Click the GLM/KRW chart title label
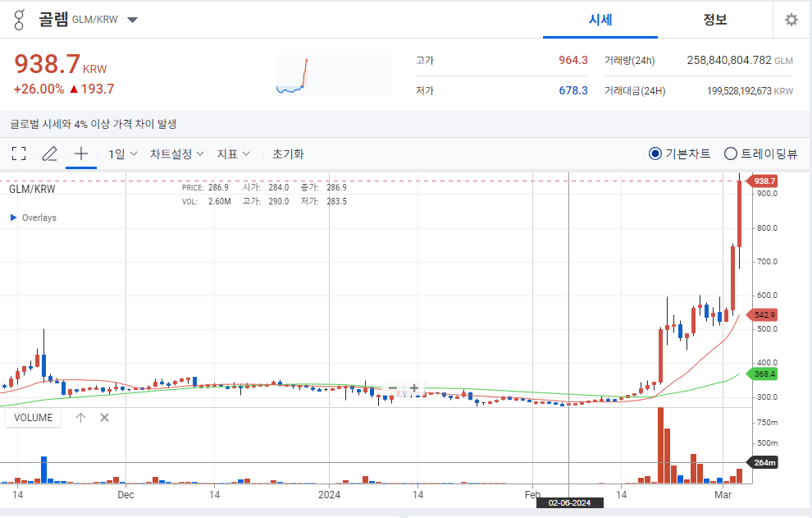The height and width of the screenshot is (518, 812). (32, 190)
